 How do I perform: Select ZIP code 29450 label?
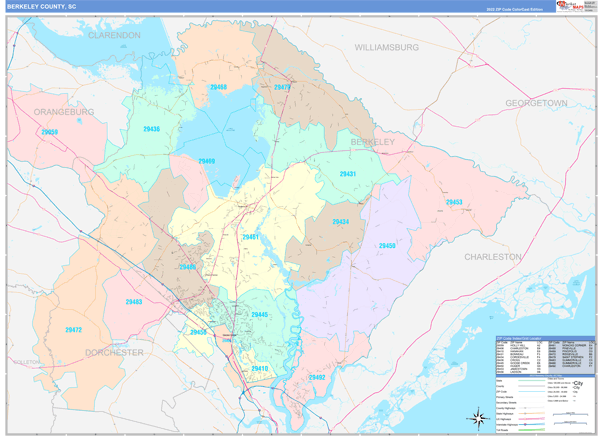pyautogui.click(x=387, y=245)
